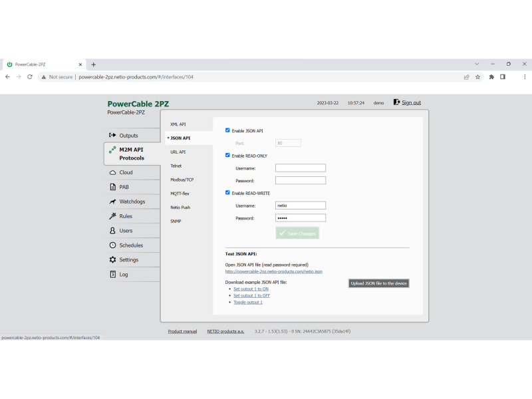Select the XML API tab
This screenshot has height=399, width=532.
178,124
